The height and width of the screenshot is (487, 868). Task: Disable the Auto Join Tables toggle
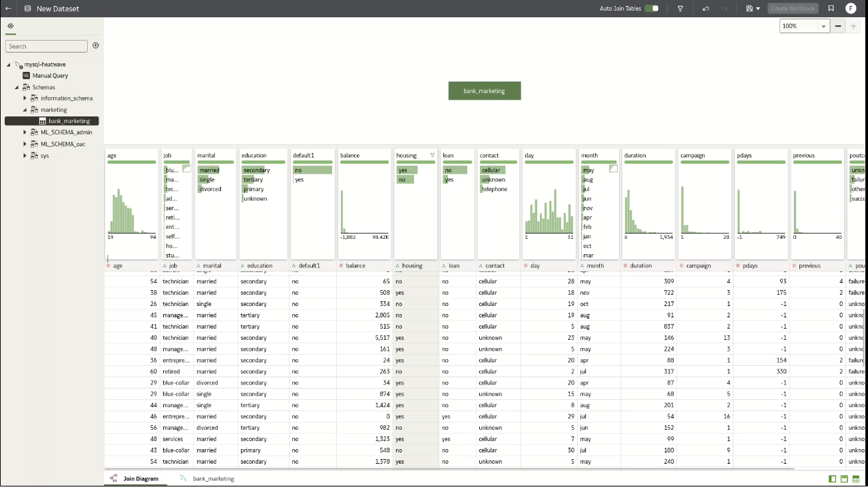(650, 8)
